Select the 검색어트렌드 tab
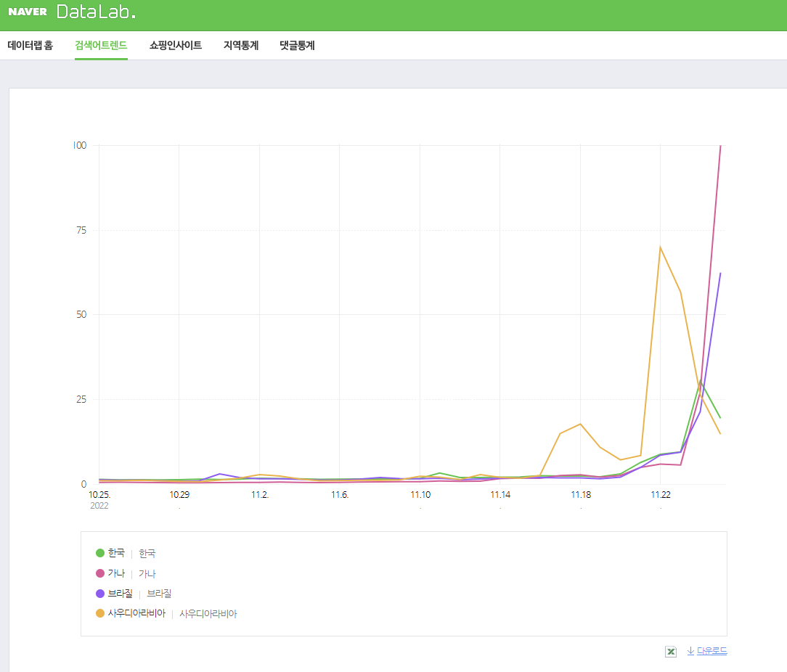787x672 pixels. coord(101,45)
